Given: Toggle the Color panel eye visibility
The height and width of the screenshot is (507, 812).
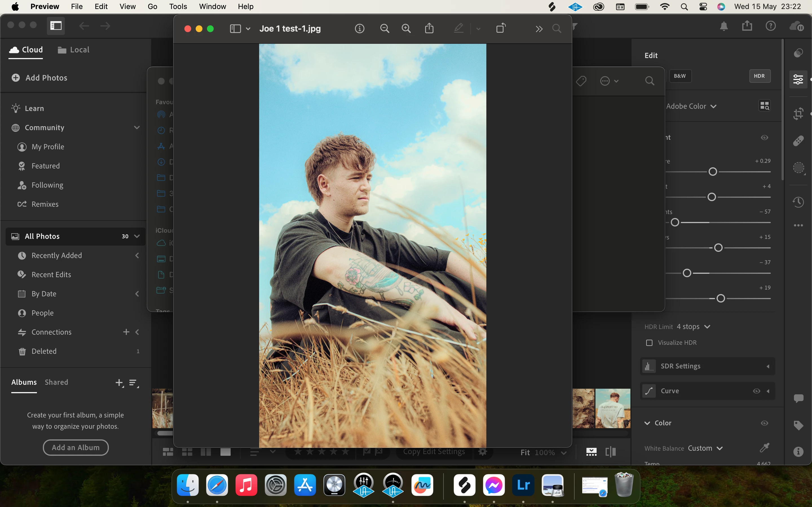Looking at the screenshot, I should [x=764, y=423].
